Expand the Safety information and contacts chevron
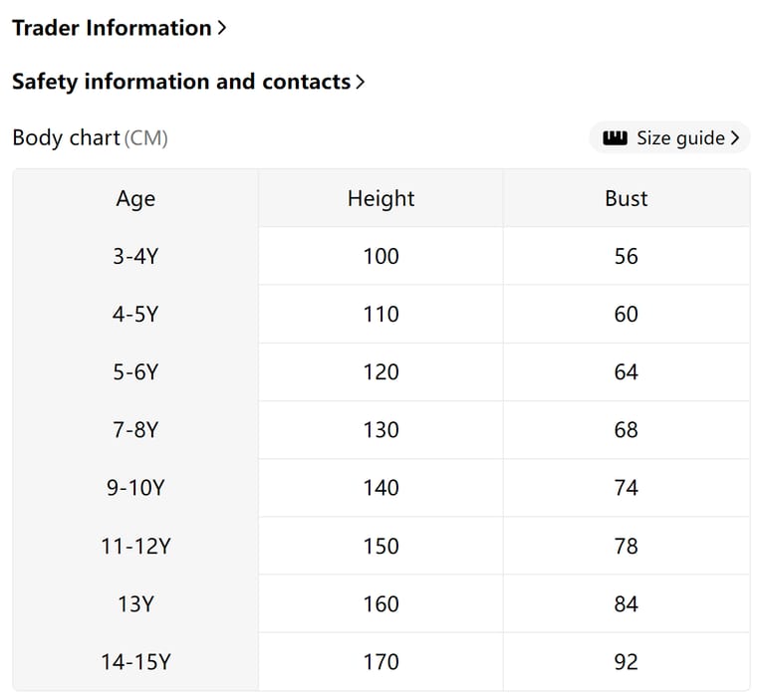Viewport: 765px width, 700px height. click(360, 82)
